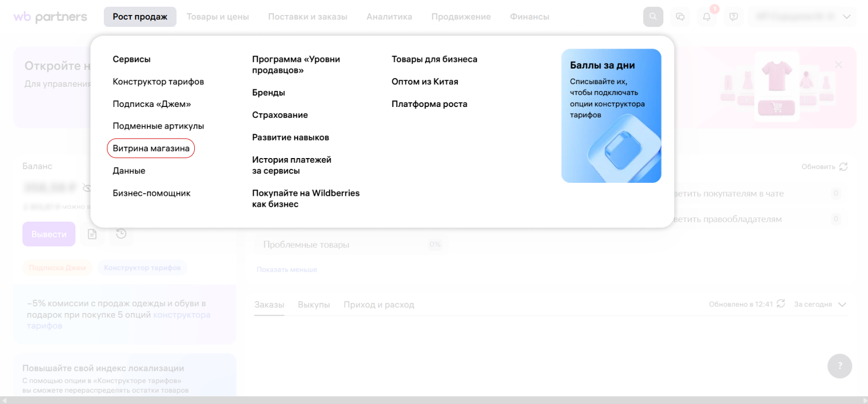The image size is (868, 404).
Task: Open the Рост продаж menu
Action: tap(140, 17)
